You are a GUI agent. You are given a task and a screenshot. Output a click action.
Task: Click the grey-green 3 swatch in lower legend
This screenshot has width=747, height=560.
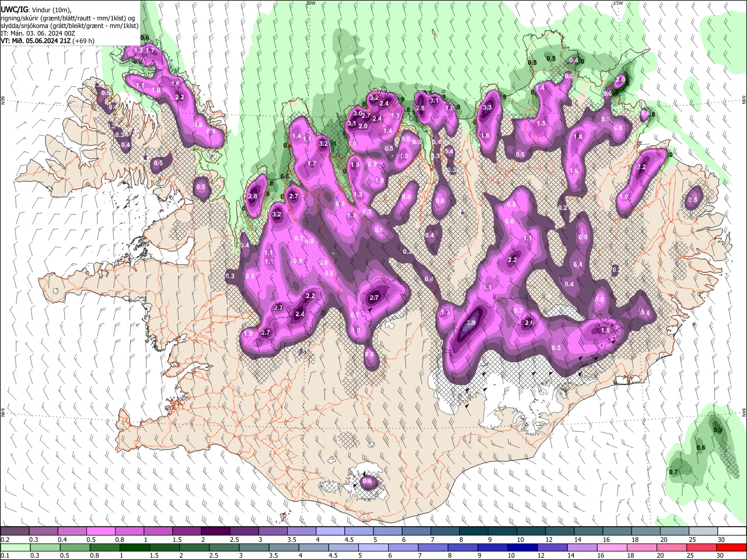254,547
